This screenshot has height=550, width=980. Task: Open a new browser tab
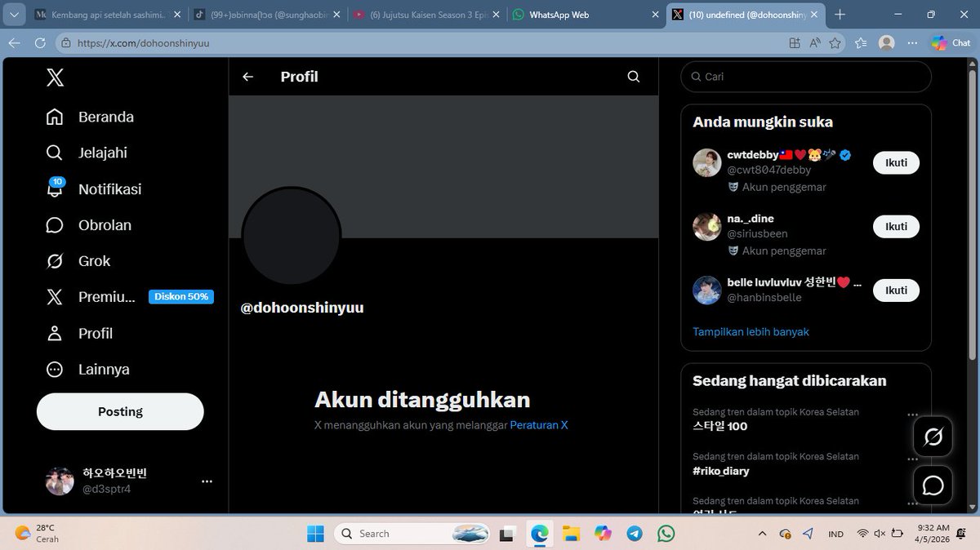[840, 15]
